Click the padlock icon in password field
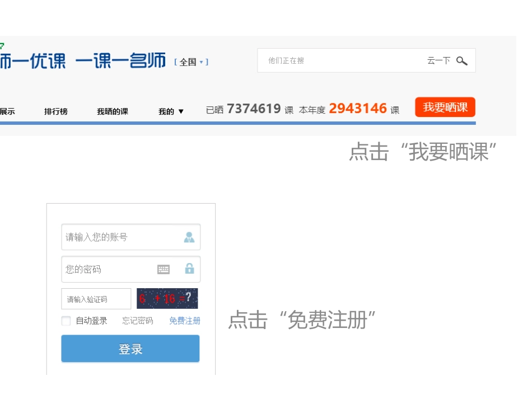Screen dimensions: 532x399 (189, 269)
